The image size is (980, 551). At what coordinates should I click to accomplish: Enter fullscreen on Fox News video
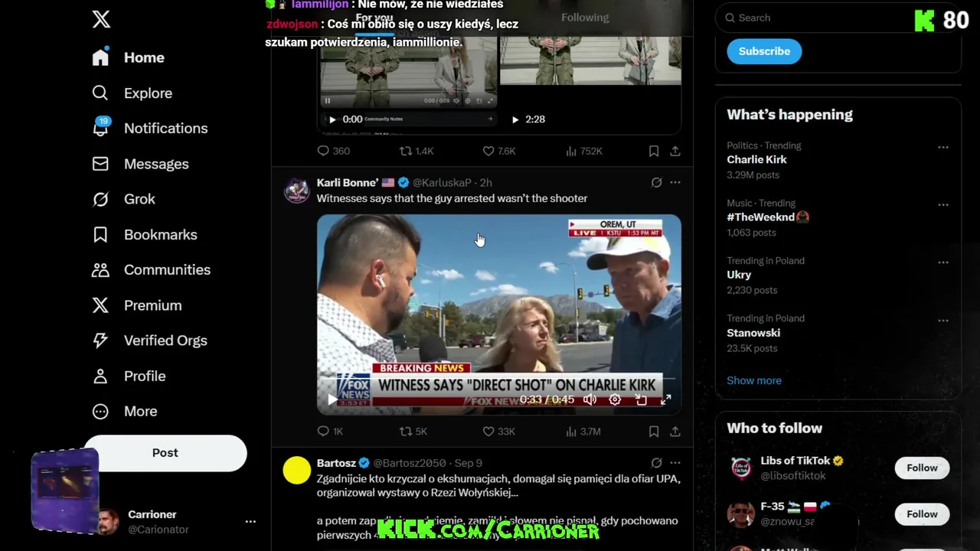666,399
